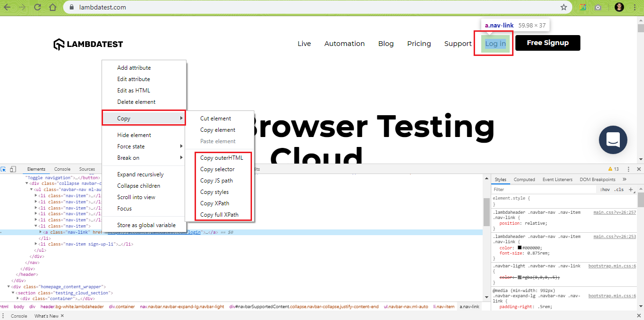The height and width of the screenshot is (320, 644).
Task: Click the warnings count badge showing 13
Action: [x=614, y=169]
